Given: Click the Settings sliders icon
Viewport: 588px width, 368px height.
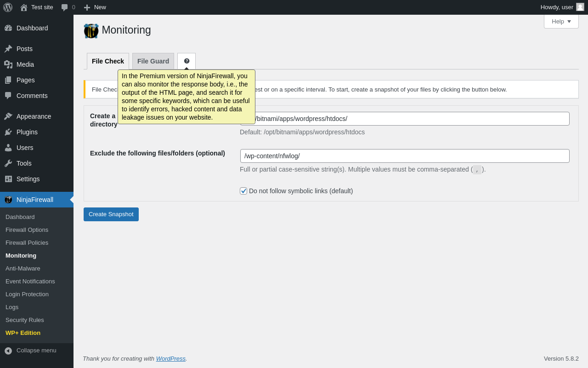Looking at the screenshot, I should 8,179.
